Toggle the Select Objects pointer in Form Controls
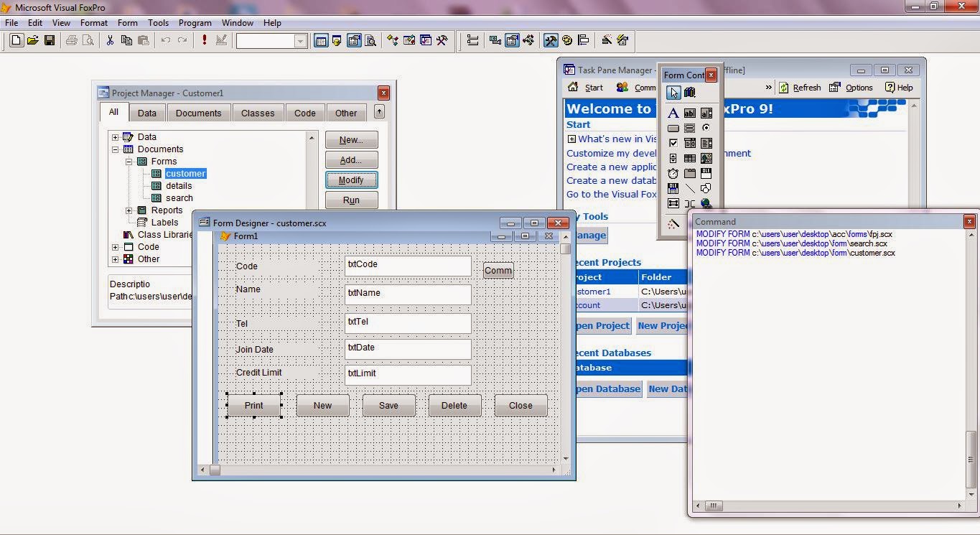Viewport: 980px width, 535px height. 673,92
